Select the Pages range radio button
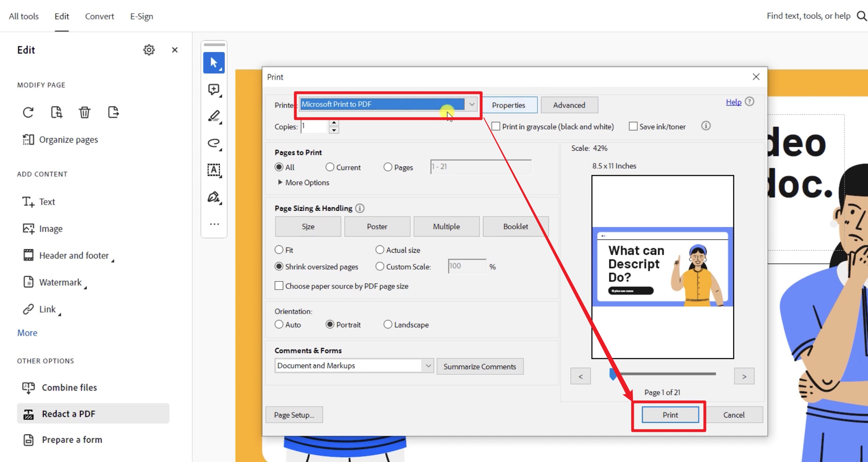The image size is (868, 462). click(388, 167)
